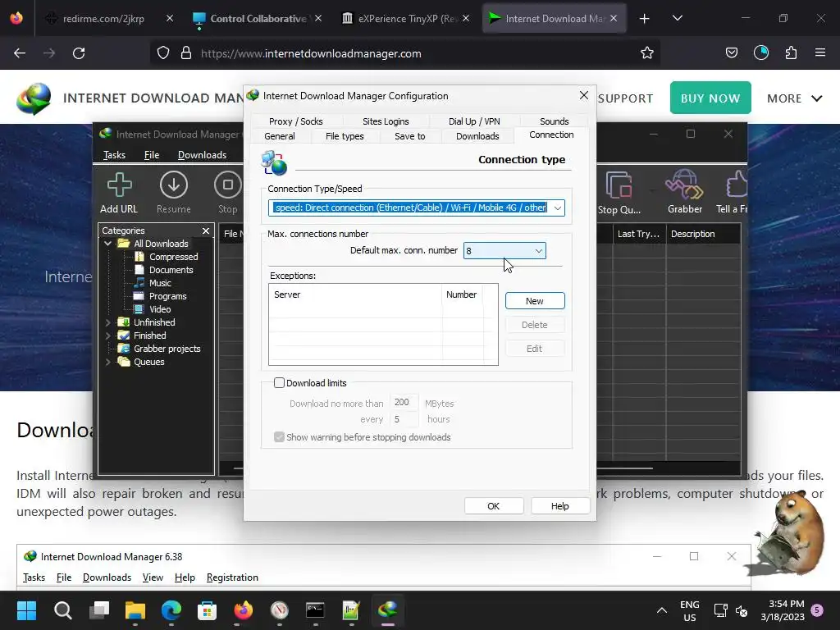The image size is (840, 630).
Task: Click the SUPPORT link on the website
Action: tap(625, 98)
